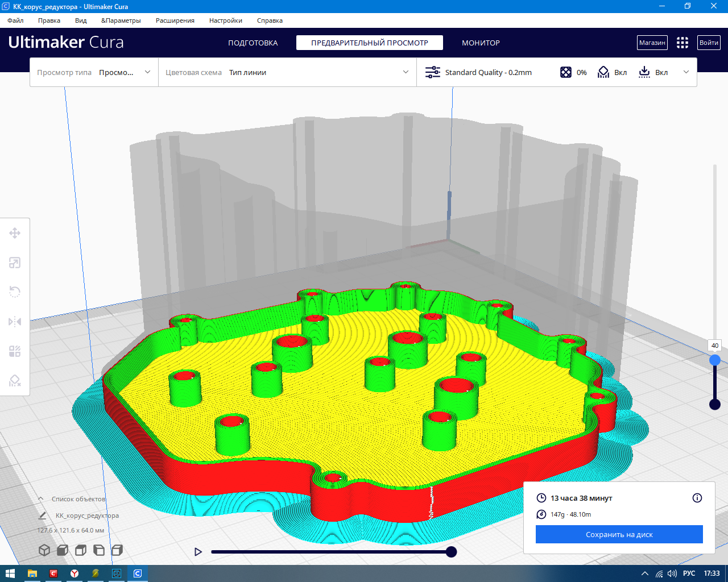
Task: Switch to 3D perspective view cube
Action: pos(44,550)
